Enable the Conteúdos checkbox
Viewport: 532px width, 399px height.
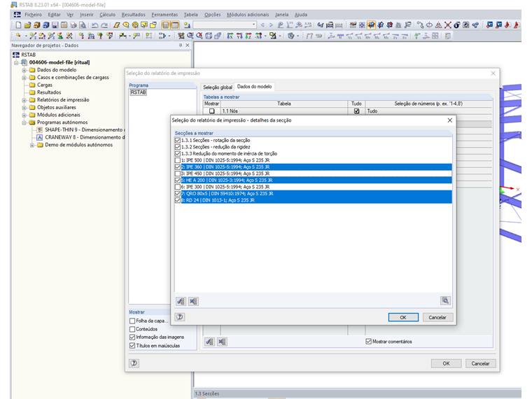click(132, 329)
